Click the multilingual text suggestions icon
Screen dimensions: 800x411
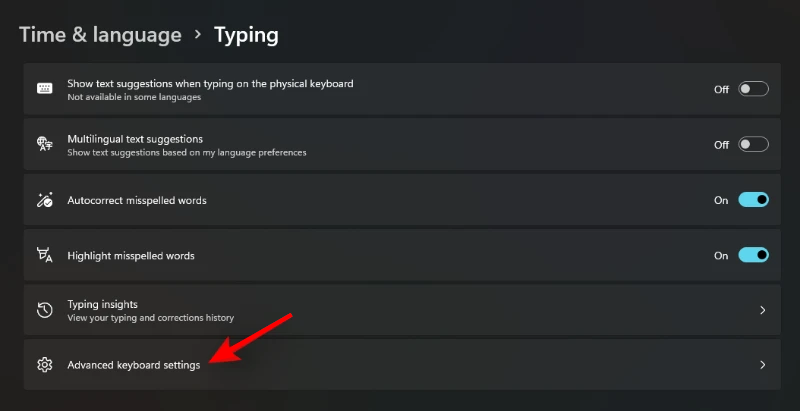(44, 144)
